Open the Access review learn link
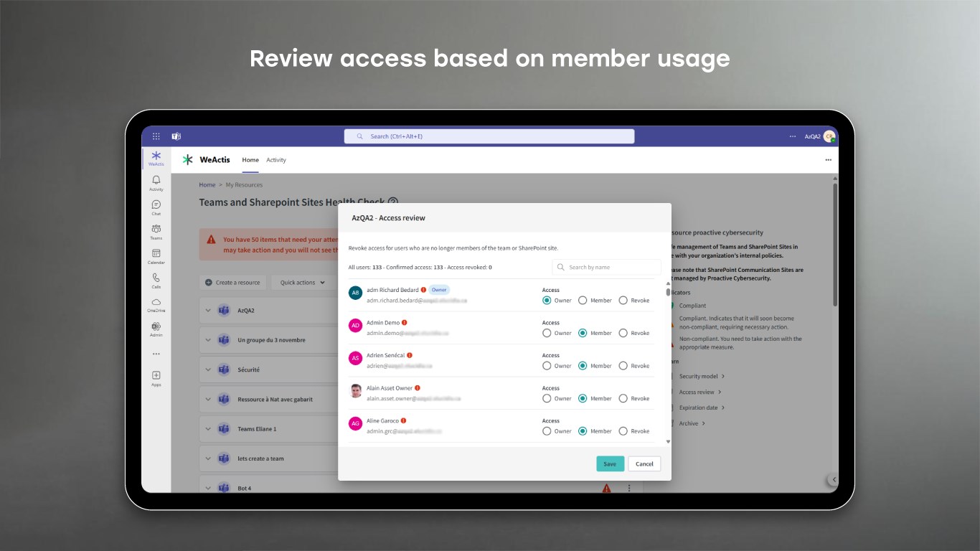The width and height of the screenshot is (980, 551). click(x=700, y=392)
